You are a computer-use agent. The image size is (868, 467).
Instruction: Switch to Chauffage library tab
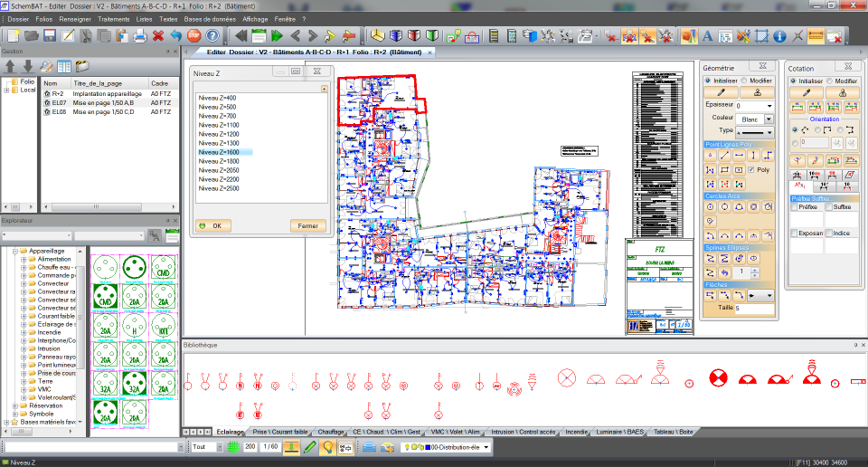331,432
